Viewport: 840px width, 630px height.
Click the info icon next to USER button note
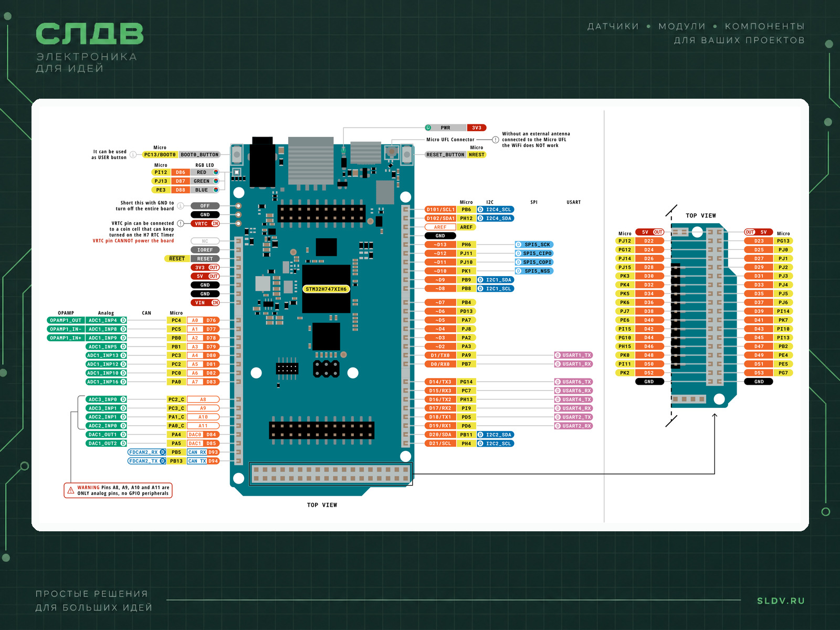point(133,155)
